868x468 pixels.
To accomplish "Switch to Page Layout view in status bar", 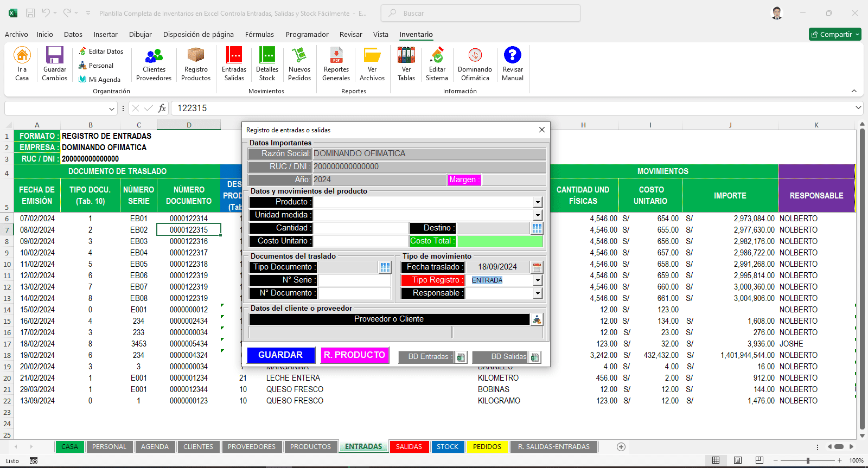I will (738, 460).
